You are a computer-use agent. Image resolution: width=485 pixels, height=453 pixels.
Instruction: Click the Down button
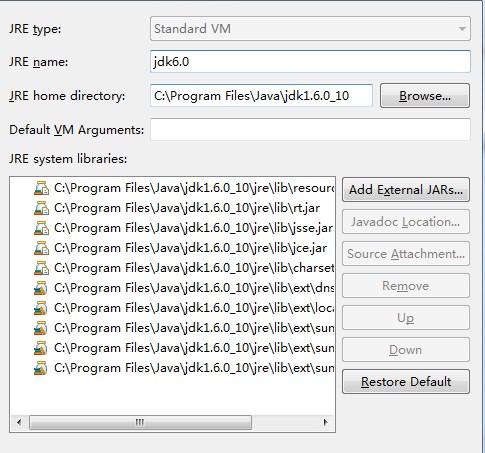(406, 350)
